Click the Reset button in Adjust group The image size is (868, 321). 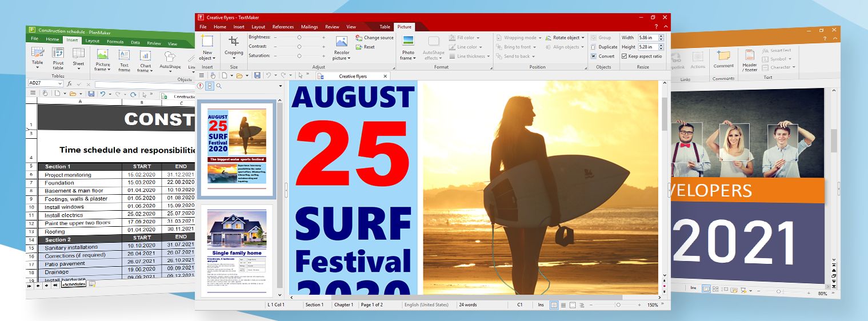pyautogui.click(x=365, y=47)
